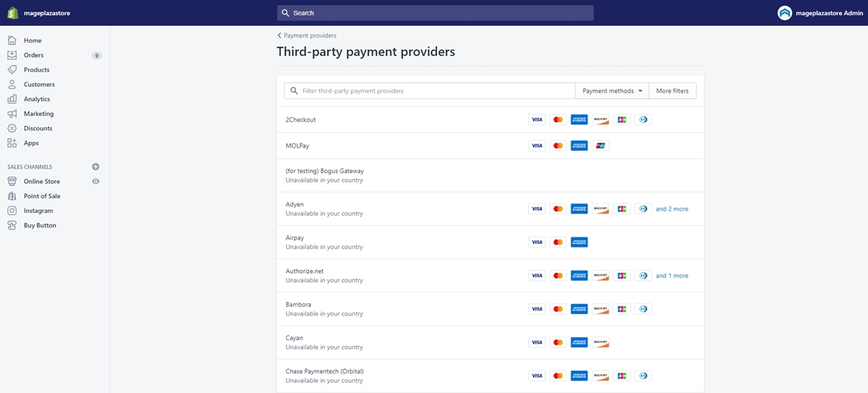Click the Orders count badge showing 9
This screenshot has height=393, width=868.
coord(96,56)
